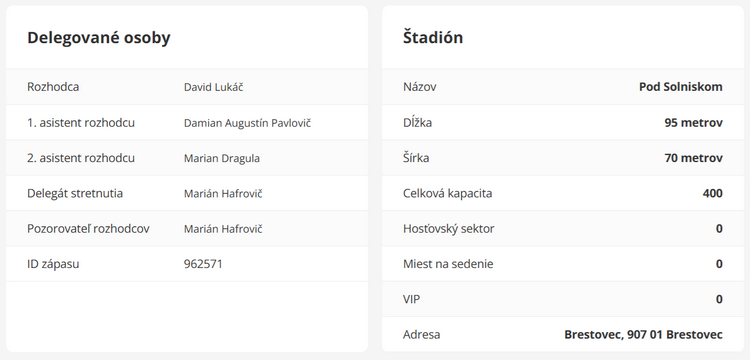Click address Brestovec, 907 01 Brestovec
Image resolution: width=750 pixels, height=360 pixels.
point(643,335)
